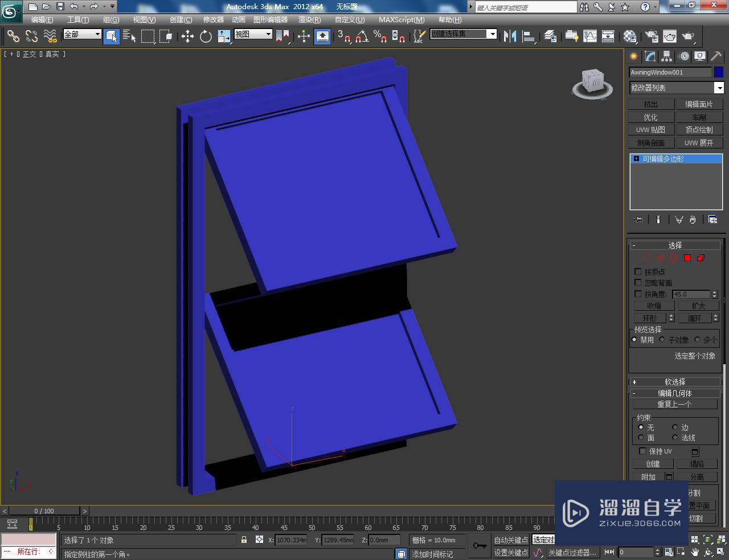The height and width of the screenshot is (560, 729).
Task: Click the Align tool icon
Action: (x=529, y=36)
